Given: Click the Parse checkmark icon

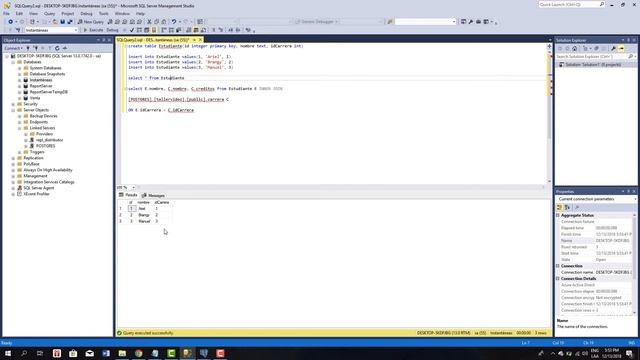Looking at the screenshot, I should pyautogui.click(x=132, y=30).
